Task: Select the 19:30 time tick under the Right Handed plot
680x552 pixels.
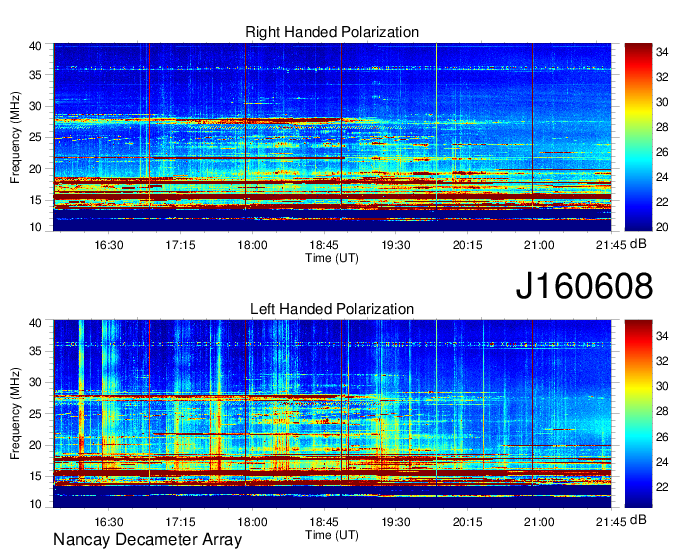Action: [x=396, y=245]
